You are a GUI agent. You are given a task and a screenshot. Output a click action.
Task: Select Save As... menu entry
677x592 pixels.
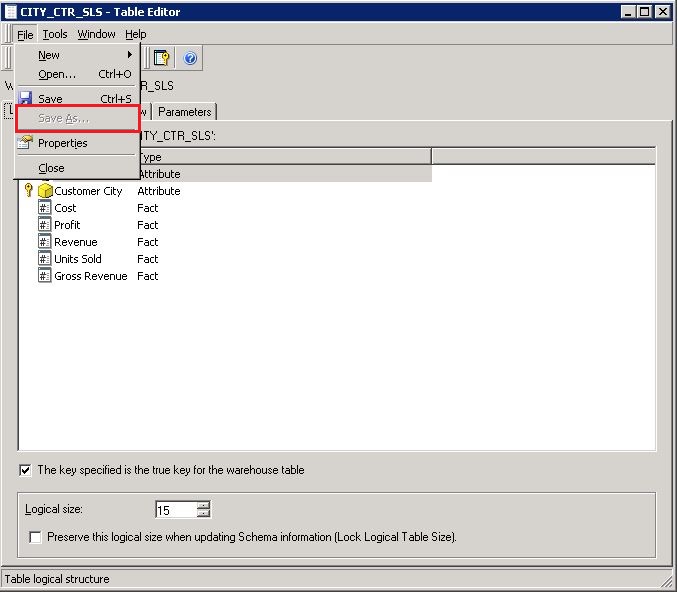[78, 118]
